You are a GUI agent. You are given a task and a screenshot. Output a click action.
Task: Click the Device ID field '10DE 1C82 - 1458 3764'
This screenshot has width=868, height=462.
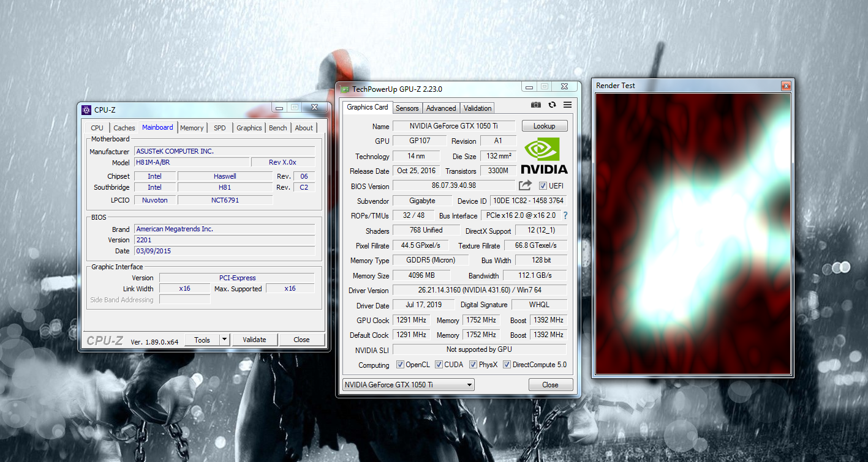529,201
